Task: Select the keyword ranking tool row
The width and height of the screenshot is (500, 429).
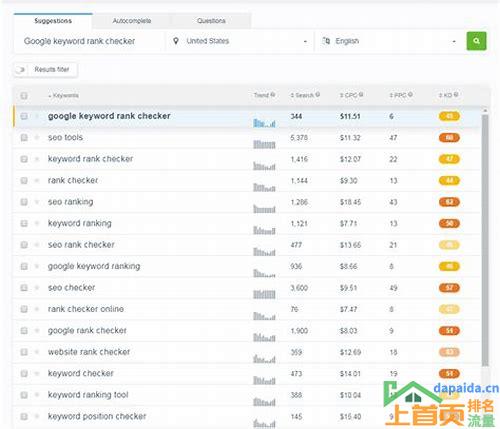Action: [x=247, y=395]
